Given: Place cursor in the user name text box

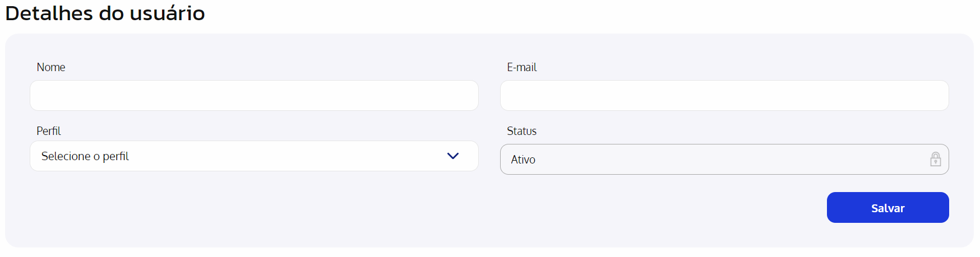Looking at the screenshot, I should (x=254, y=95).
